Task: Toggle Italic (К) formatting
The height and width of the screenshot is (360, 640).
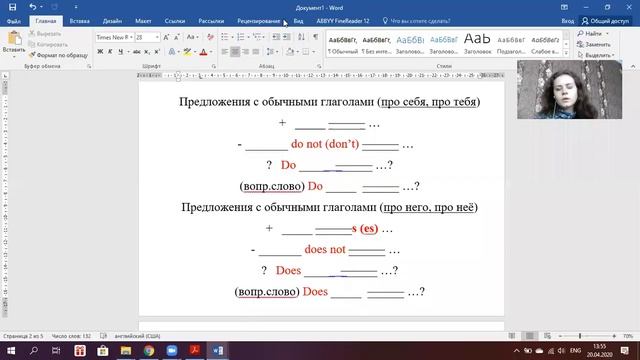Action: click(110, 52)
